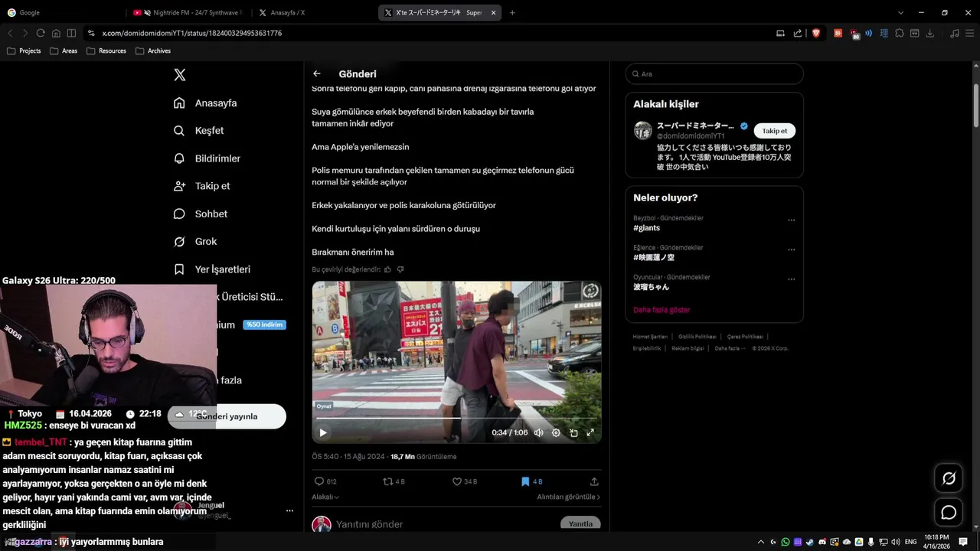
Task: Open Gizlilik Politikası footer link
Action: [x=697, y=337]
